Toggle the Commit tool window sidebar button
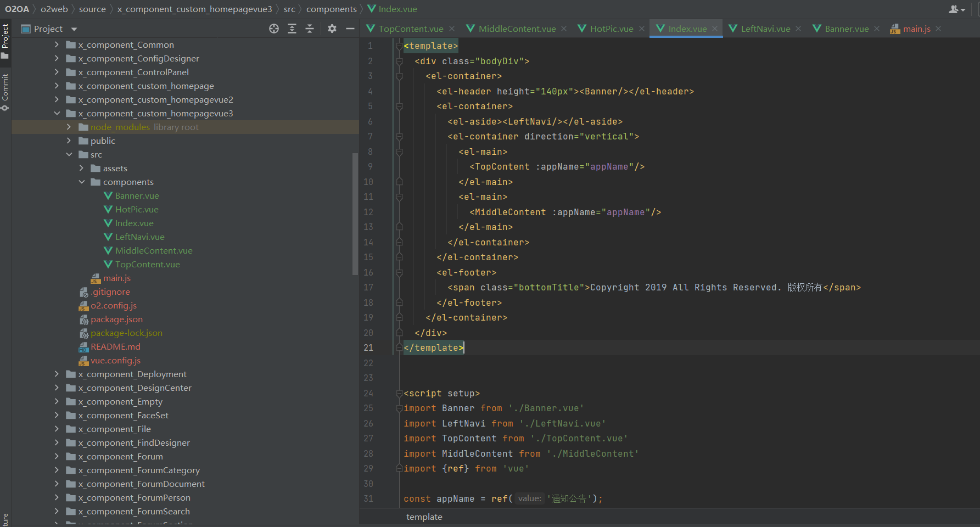Screen dimensions: 980x527 pos(5,92)
